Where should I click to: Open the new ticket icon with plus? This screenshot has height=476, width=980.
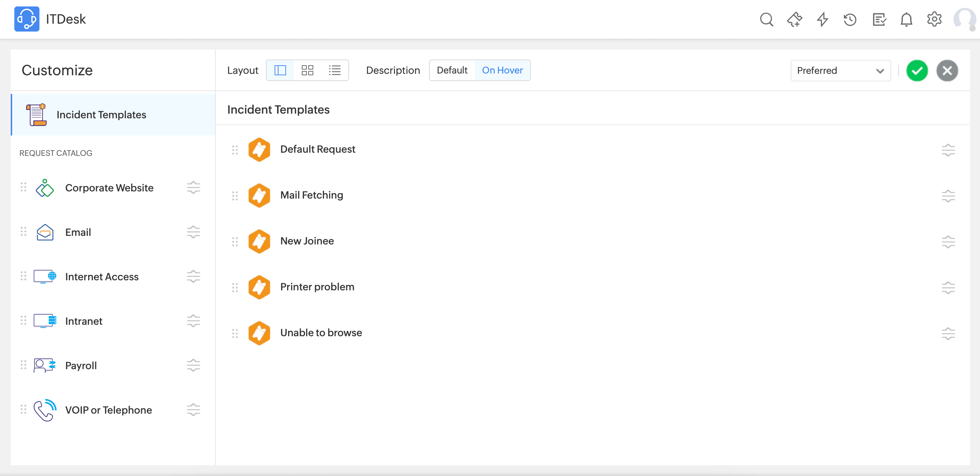tap(794, 19)
